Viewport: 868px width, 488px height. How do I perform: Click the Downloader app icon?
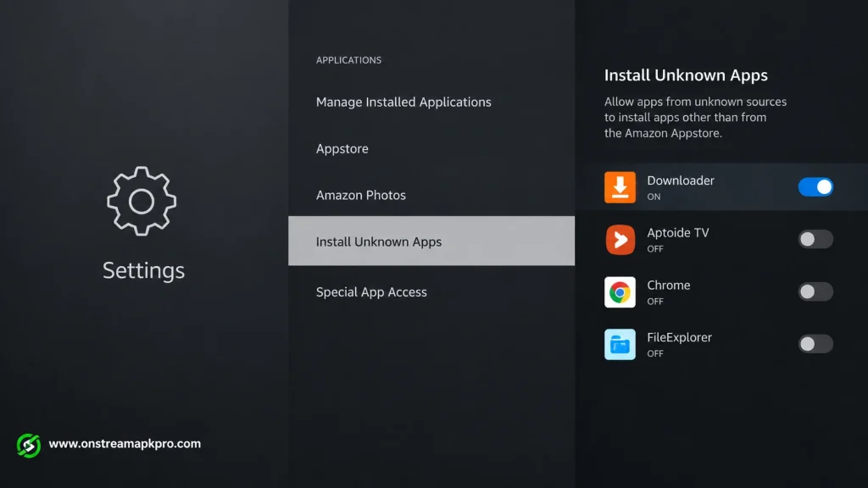pos(620,187)
